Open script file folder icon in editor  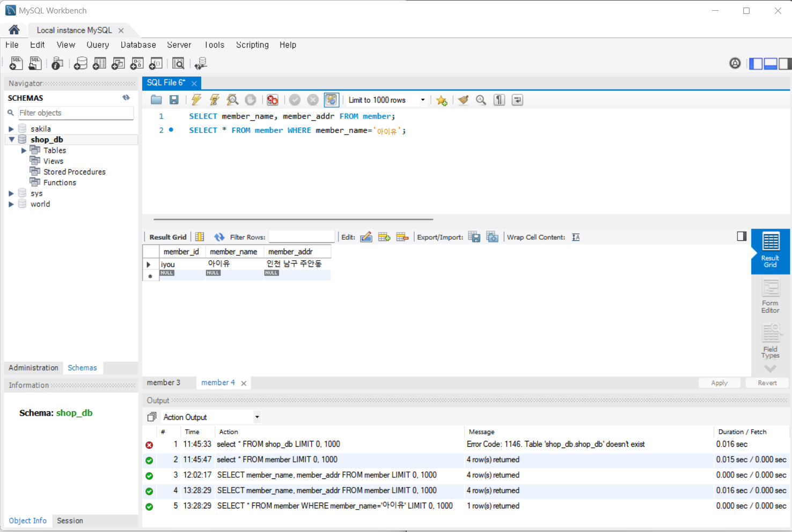(156, 100)
